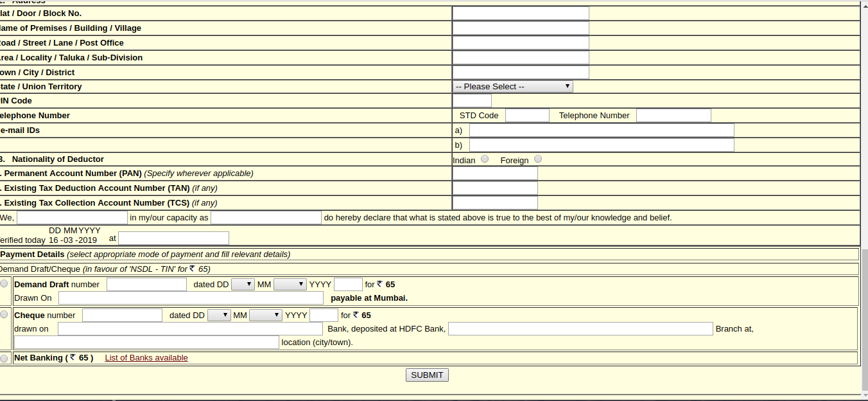Select the Foreign nationality radio button
The image size is (868, 401).
(x=538, y=159)
